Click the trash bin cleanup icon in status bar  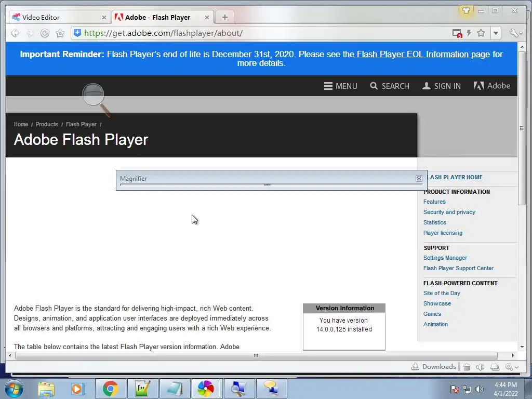(x=467, y=367)
